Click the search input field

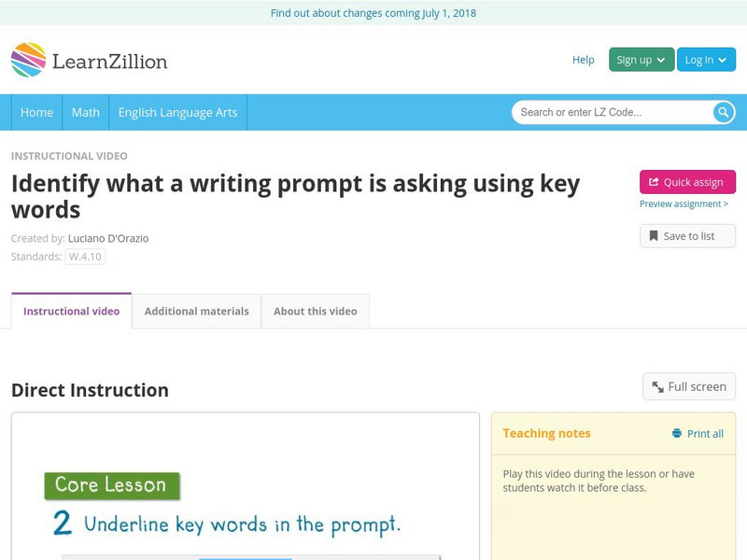click(x=607, y=112)
